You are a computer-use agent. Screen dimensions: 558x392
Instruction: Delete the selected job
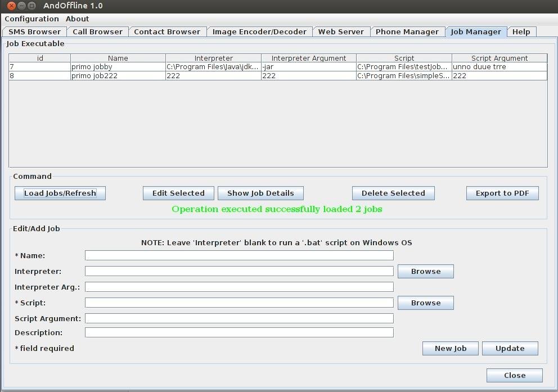393,193
